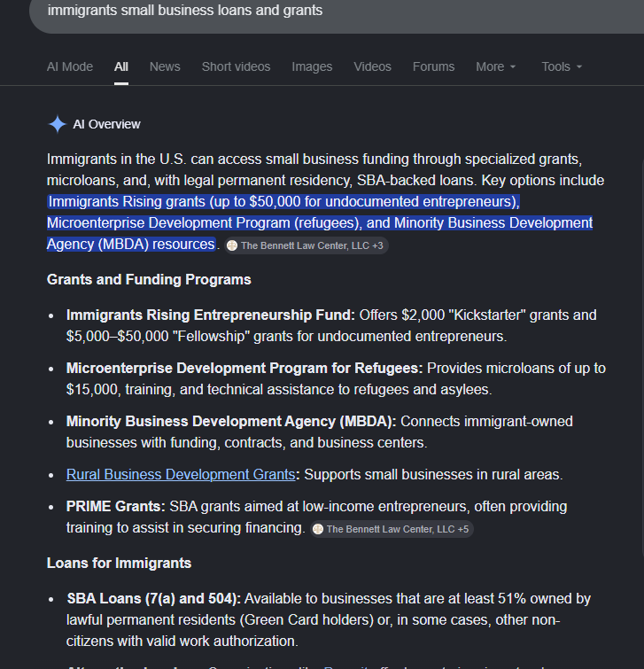644x669 pixels.
Task: Click the Loans for Immigrants heading
Action: (x=119, y=564)
